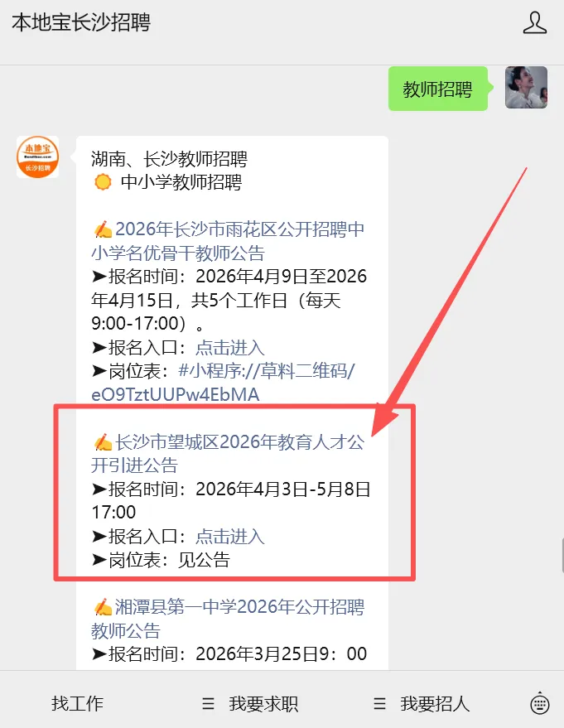Click the scrollbar handle on right edge

pos(562,556)
